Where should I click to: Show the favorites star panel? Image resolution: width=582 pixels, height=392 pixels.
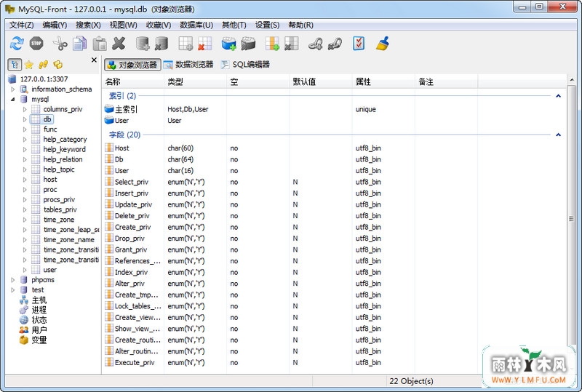click(x=29, y=65)
